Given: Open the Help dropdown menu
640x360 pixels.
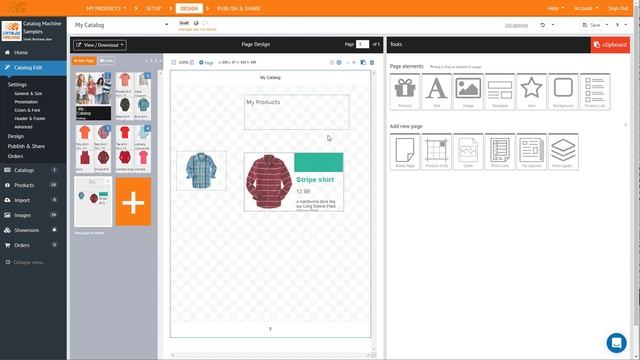Looking at the screenshot, I should 556,8.
